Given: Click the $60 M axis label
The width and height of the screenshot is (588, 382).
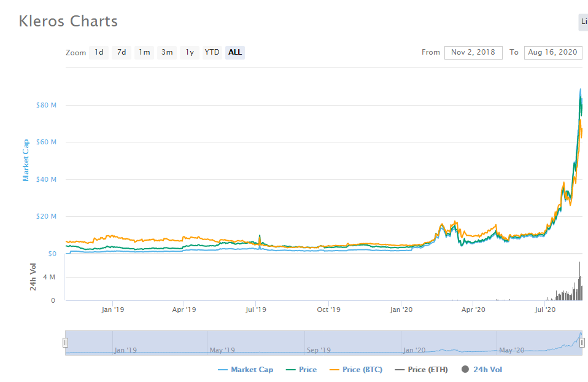Looking at the screenshot, I should point(46,142).
